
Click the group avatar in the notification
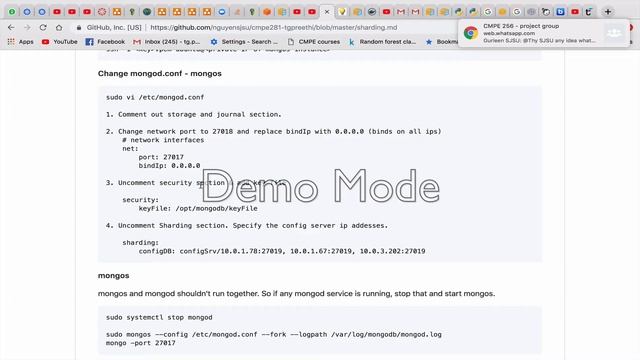(x=614, y=33)
